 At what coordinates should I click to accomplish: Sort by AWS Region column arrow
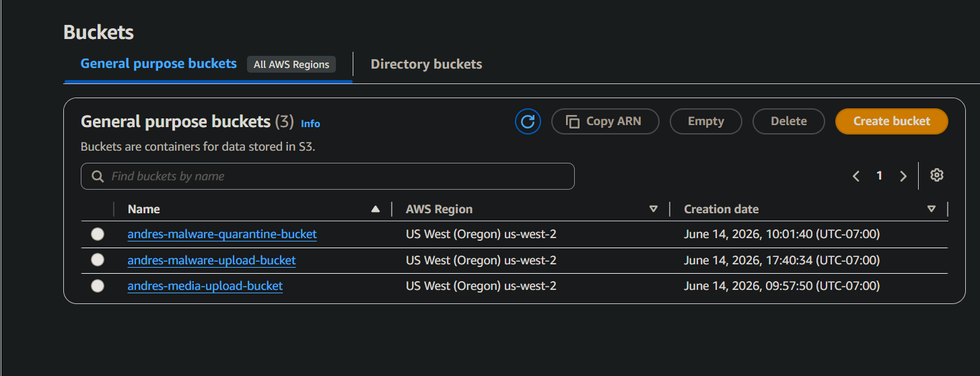click(653, 209)
